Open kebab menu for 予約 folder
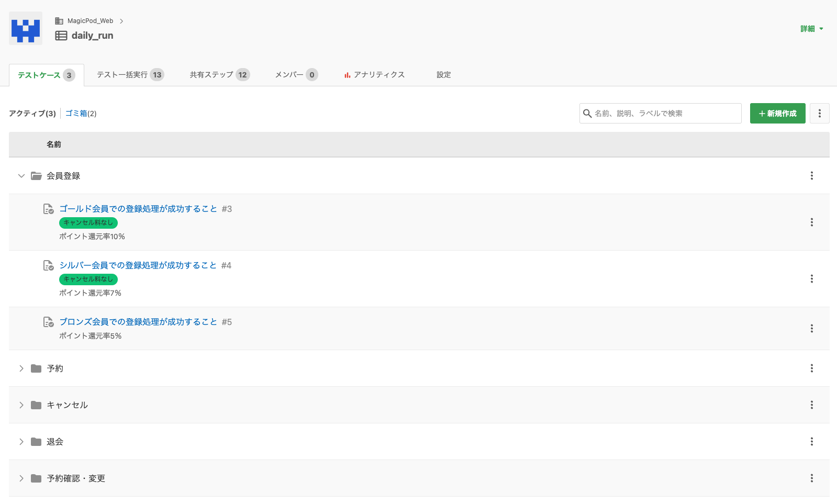Image resolution: width=837 pixels, height=504 pixels. (811, 368)
